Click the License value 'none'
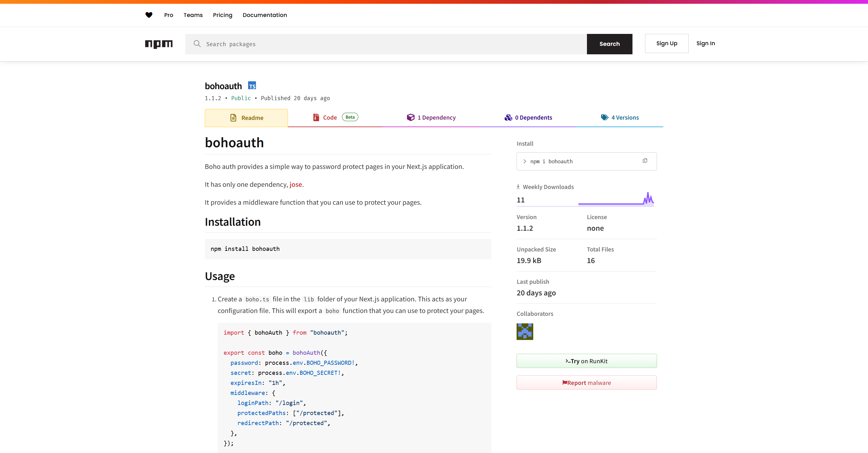868x453 pixels. point(595,228)
